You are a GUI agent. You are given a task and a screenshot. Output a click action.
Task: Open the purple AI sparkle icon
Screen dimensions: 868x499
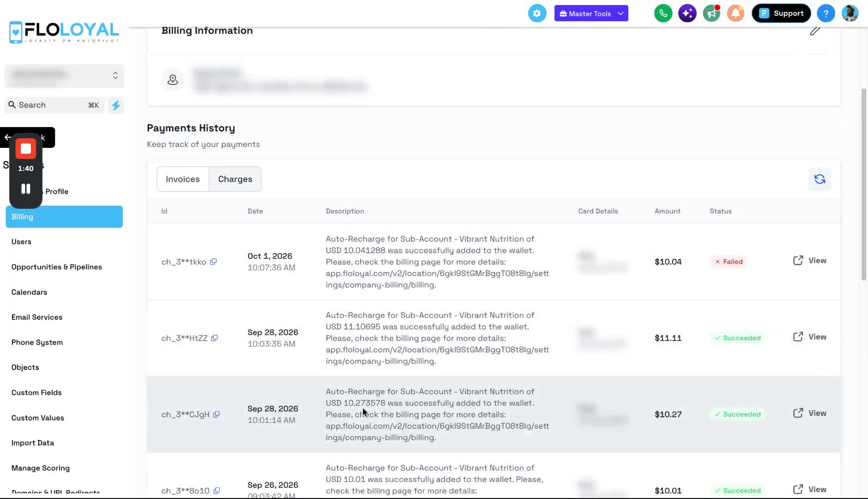click(x=687, y=13)
